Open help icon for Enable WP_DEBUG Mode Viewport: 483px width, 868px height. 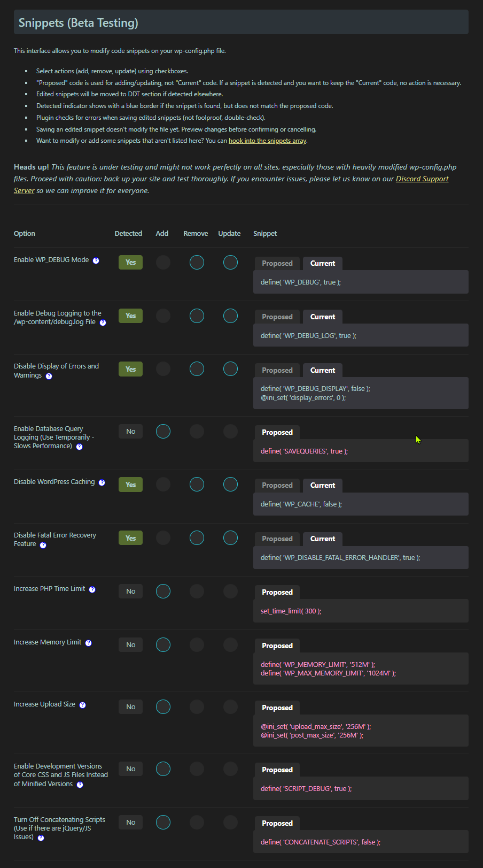(x=96, y=260)
